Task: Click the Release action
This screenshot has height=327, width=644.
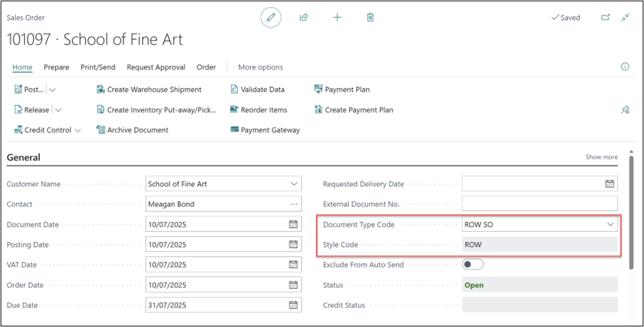Action: [32, 110]
